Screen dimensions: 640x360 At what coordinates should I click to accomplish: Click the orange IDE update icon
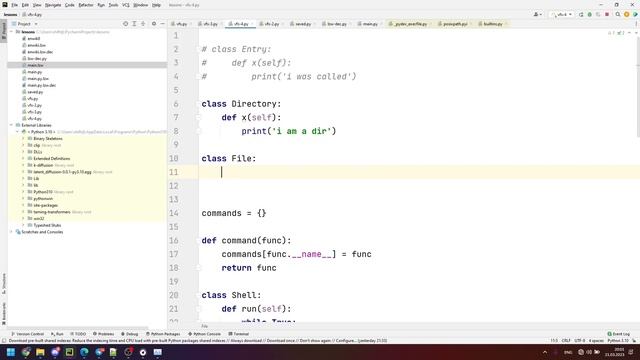(627, 14)
